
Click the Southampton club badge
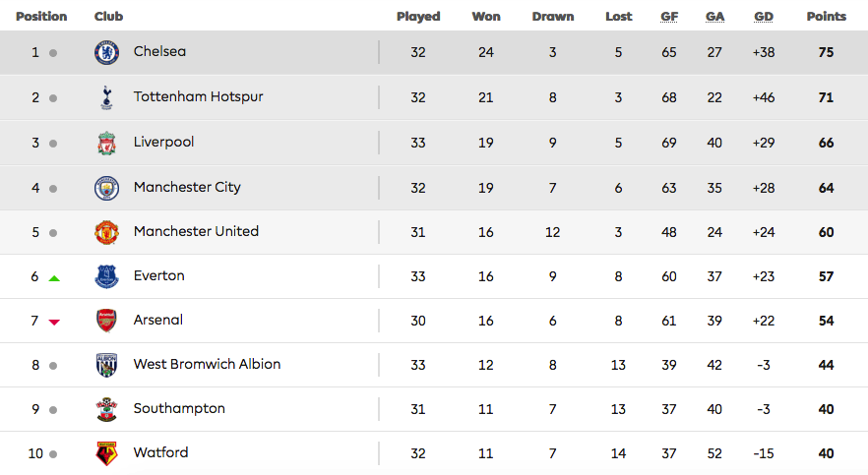(106, 409)
